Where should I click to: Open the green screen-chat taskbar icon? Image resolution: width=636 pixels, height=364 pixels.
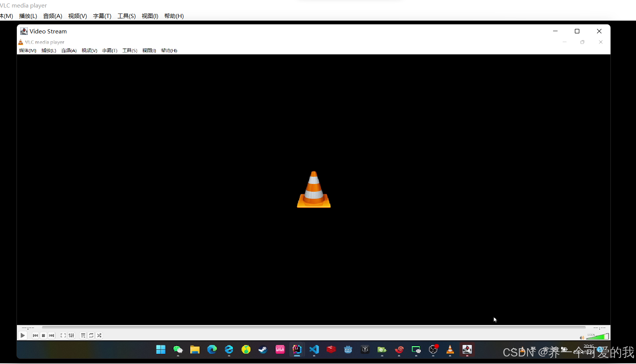click(416, 349)
